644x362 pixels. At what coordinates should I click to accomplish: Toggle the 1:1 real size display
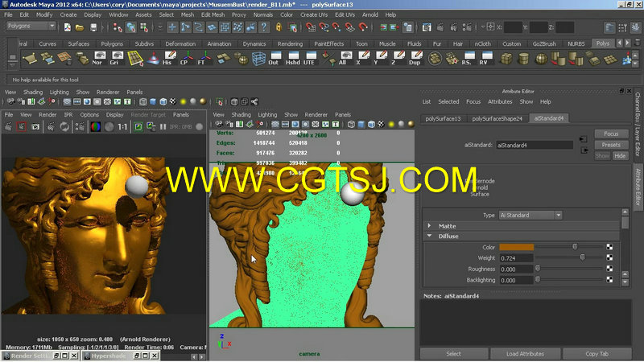coord(122,127)
